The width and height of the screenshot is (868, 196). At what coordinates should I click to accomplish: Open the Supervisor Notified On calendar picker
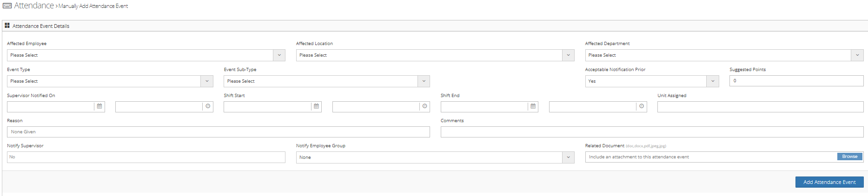[99, 106]
